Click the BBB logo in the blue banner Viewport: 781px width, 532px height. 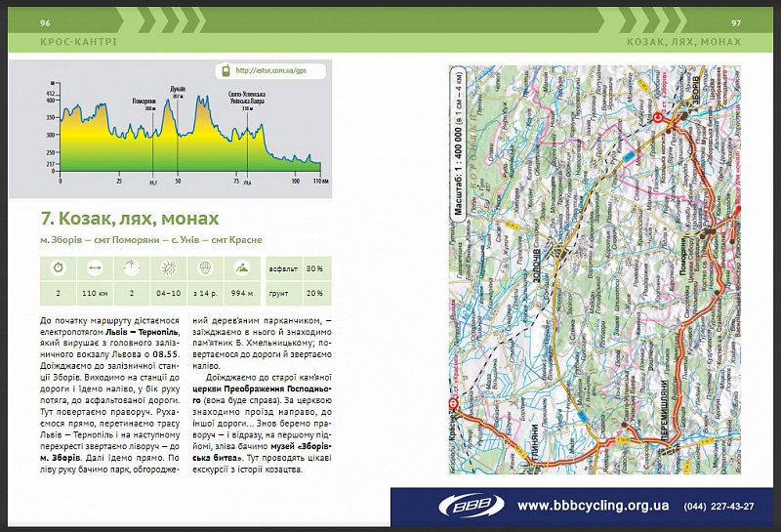pyautogui.click(x=472, y=506)
